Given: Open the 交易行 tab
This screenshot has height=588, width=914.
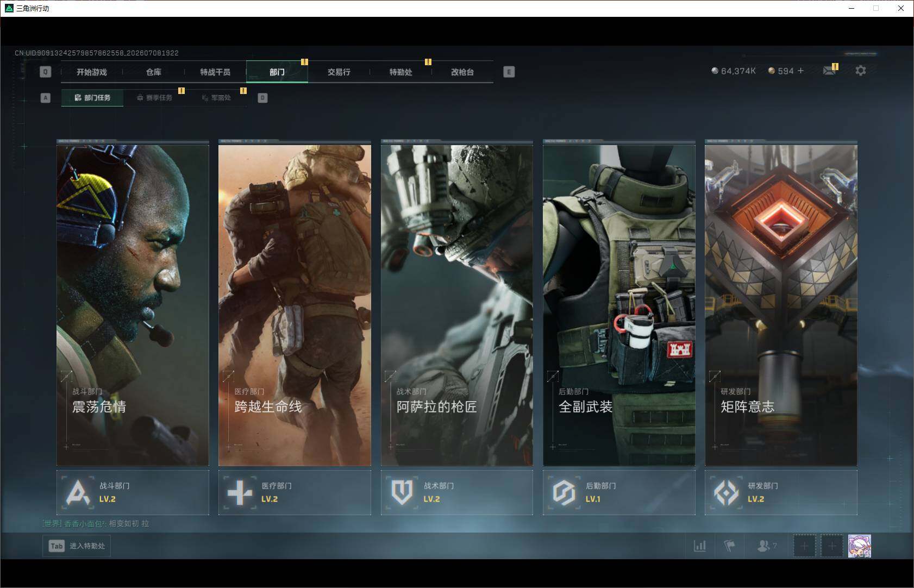Looking at the screenshot, I should tap(339, 72).
